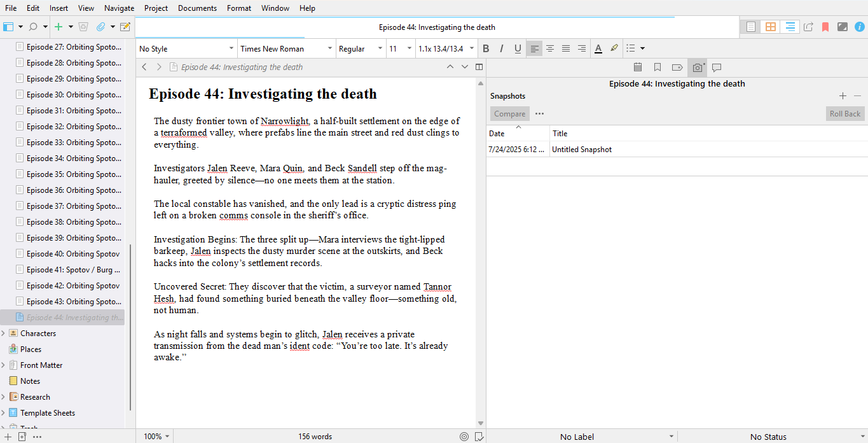
Task: Click the Roll Back button
Action: point(844,114)
